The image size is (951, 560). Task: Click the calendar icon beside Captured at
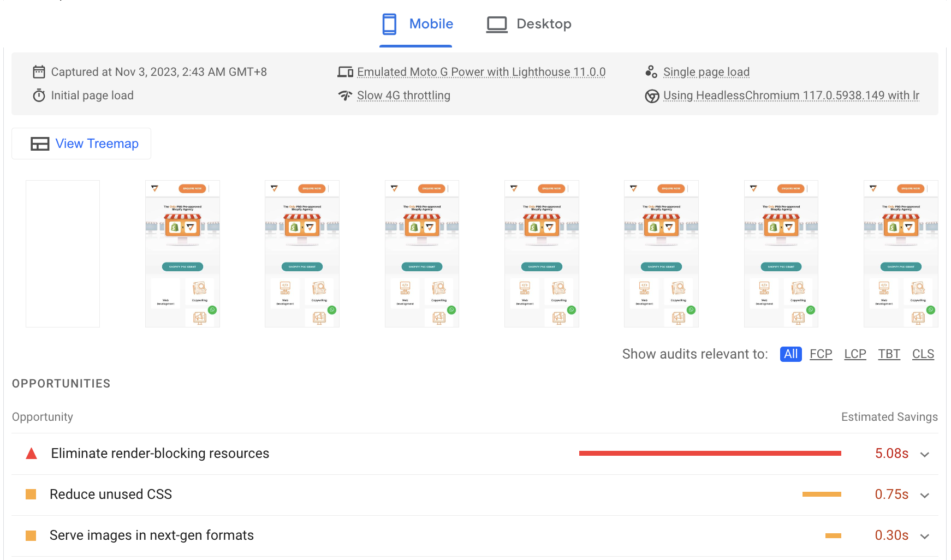39,72
